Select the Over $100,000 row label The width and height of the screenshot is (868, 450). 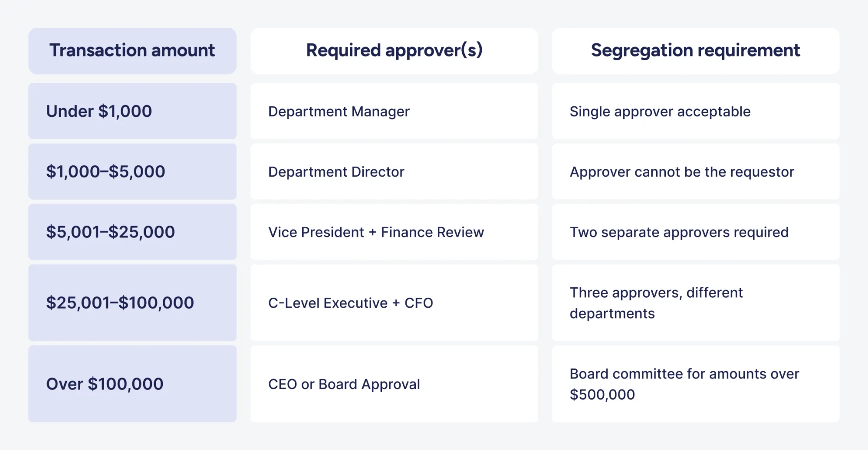tap(105, 384)
